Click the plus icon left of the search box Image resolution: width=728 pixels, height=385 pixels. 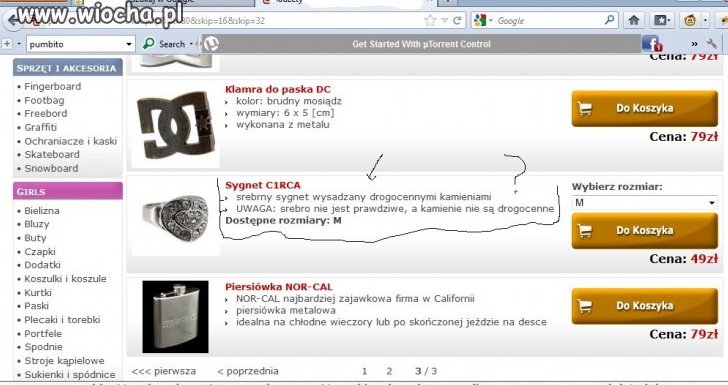[x=7, y=44]
